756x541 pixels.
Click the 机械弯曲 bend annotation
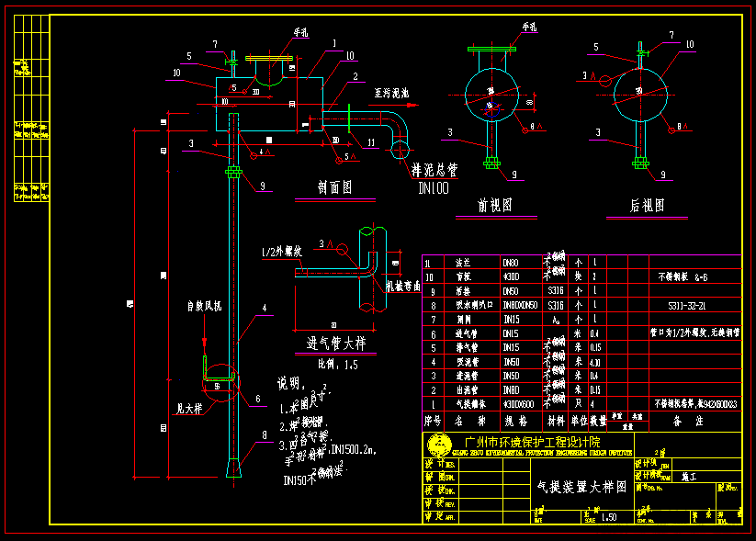(x=403, y=286)
